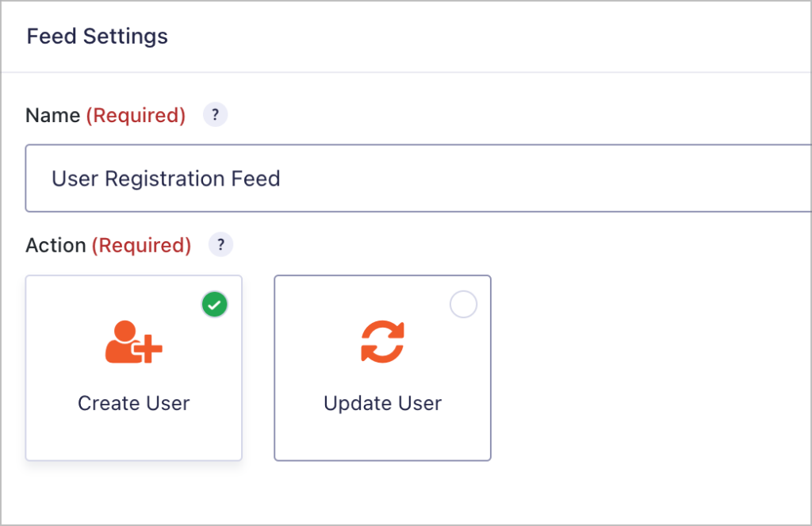Click the orange add-person Create User icon
The height and width of the screenshot is (526, 812).
[x=133, y=342]
